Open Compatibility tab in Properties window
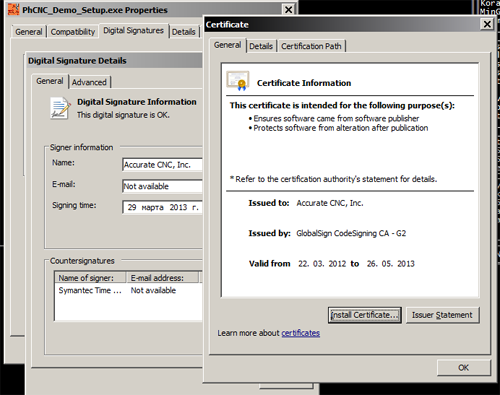This screenshot has width=500, height=395. [73, 32]
